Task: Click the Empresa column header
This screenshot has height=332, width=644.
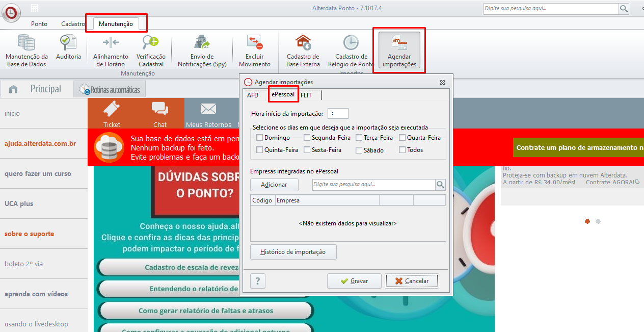Action: [x=327, y=200]
